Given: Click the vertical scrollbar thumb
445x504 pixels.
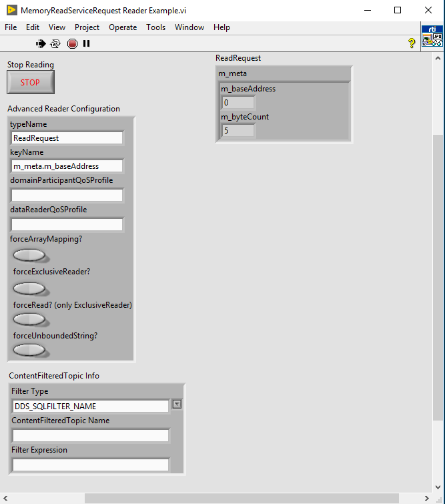Looking at the screenshot, I should click(x=438, y=278).
